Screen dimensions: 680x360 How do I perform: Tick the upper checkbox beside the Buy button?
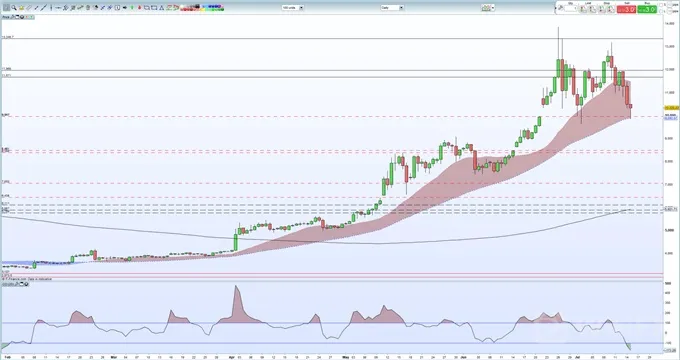point(661,5)
